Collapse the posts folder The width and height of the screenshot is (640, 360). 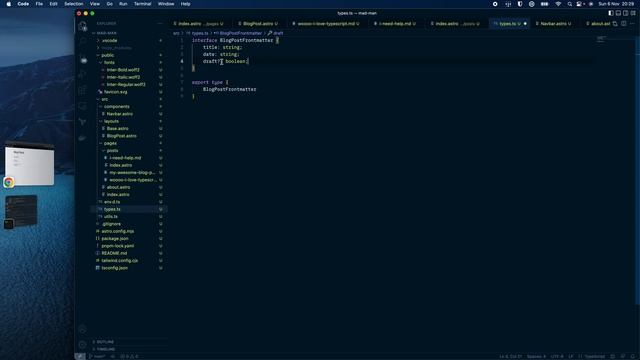130,151
